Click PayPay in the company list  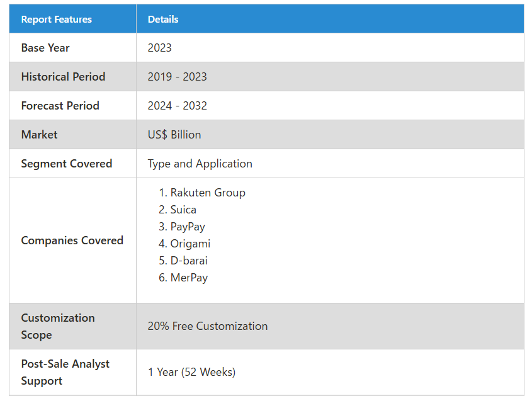pyautogui.click(x=188, y=227)
